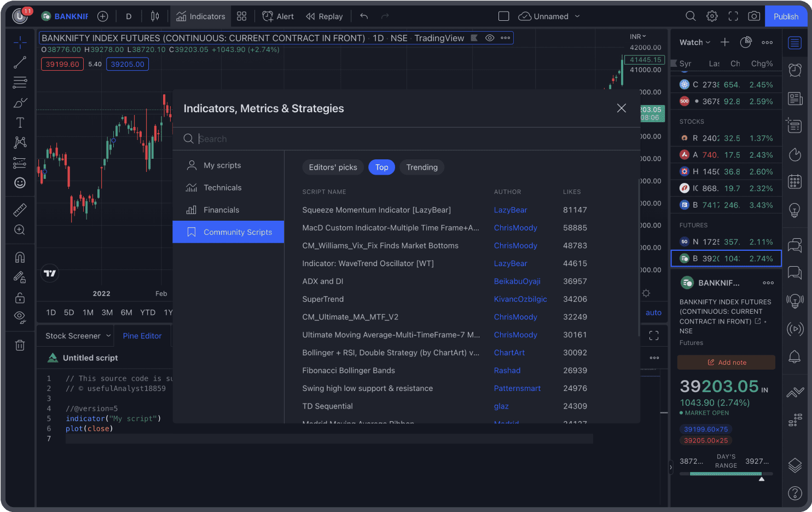812x512 pixels.
Task: Open author Patternsmart profile link
Action: 517,389
